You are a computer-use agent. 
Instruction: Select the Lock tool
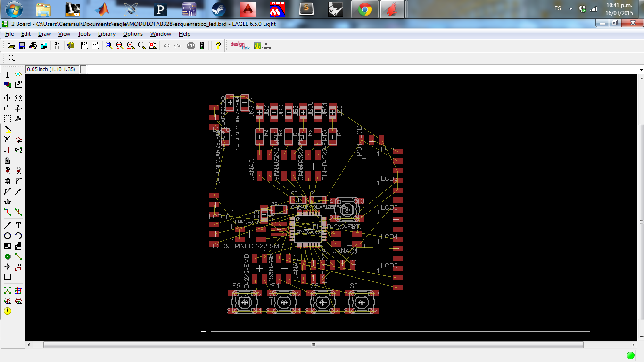[x=8, y=160]
